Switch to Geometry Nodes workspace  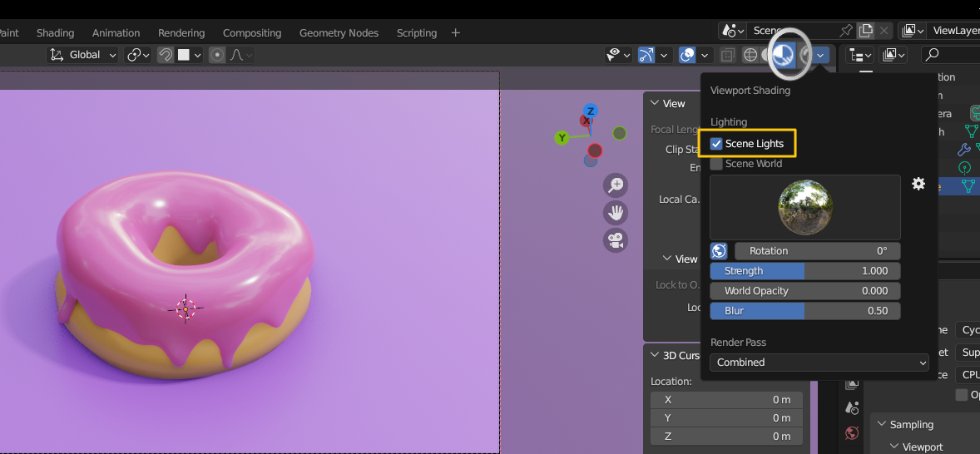(339, 33)
